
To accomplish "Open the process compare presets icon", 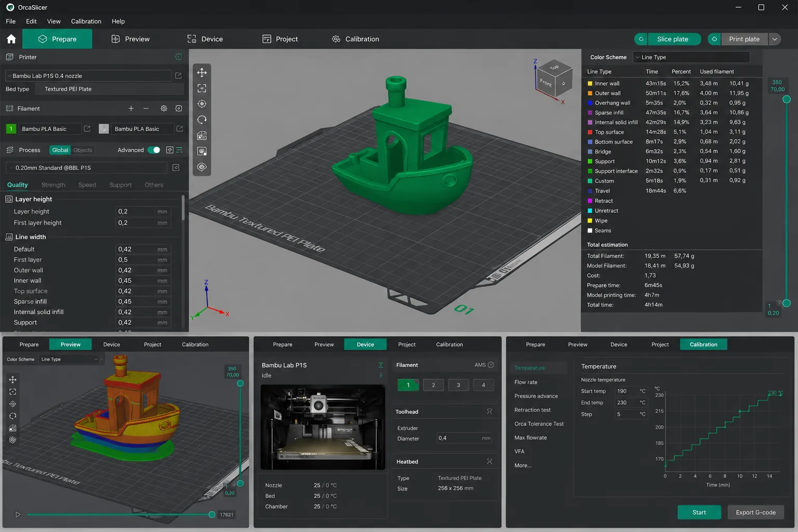I will 169,150.
